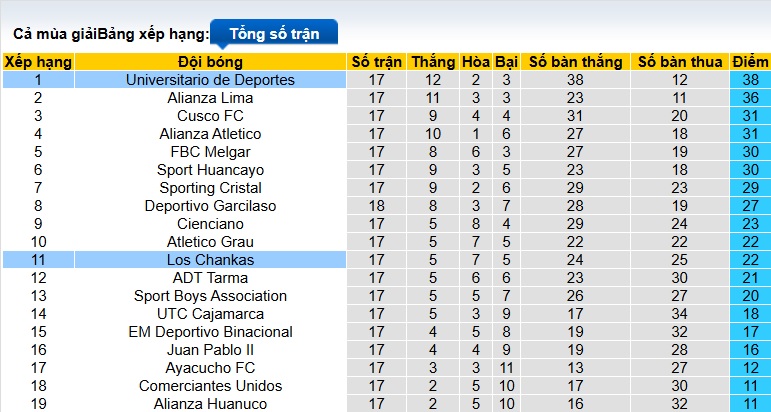Select Cusco FC in the standings
Image resolution: width=771 pixels, height=412 pixels.
pos(210,116)
